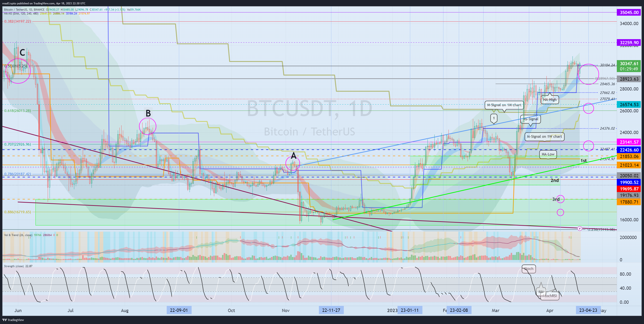Click the 23-02-08 date marker

point(459,310)
